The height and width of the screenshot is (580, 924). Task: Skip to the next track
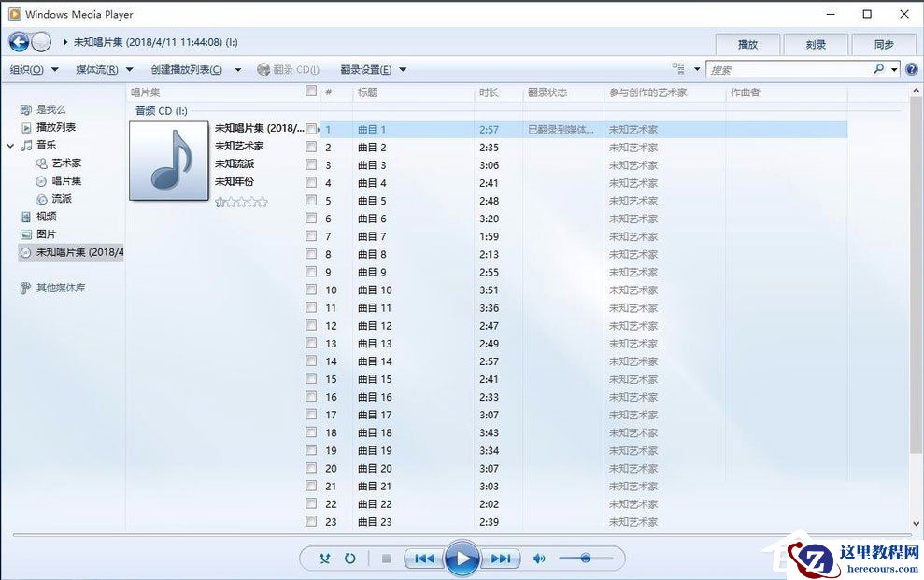point(502,558)
